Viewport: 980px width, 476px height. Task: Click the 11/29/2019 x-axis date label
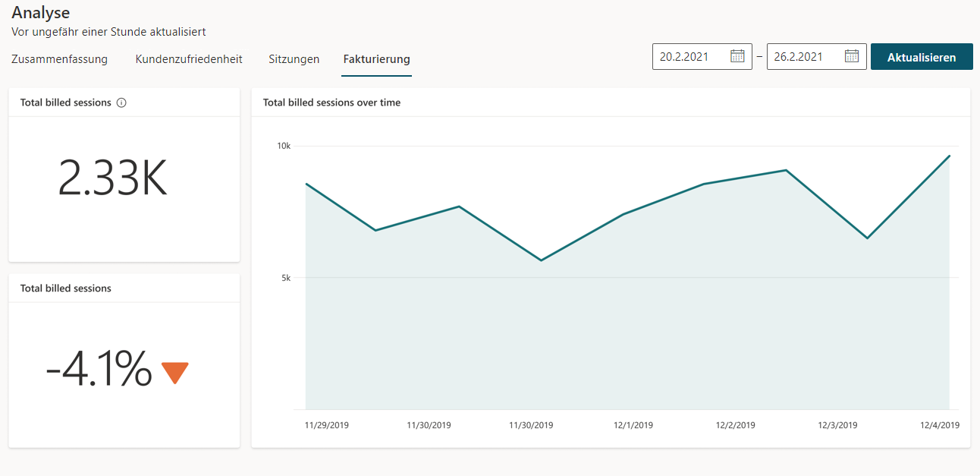pos(327,425)
